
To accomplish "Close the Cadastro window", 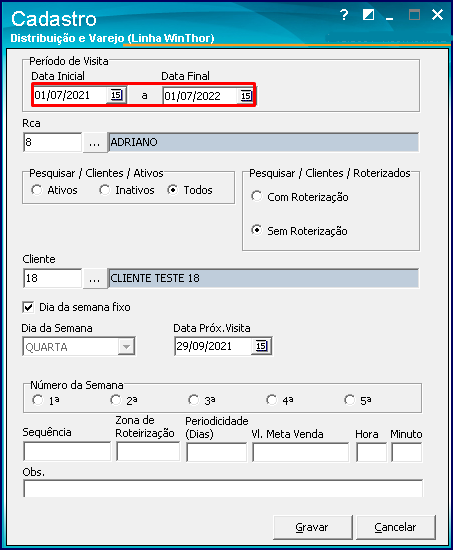I will pos(438,15).
